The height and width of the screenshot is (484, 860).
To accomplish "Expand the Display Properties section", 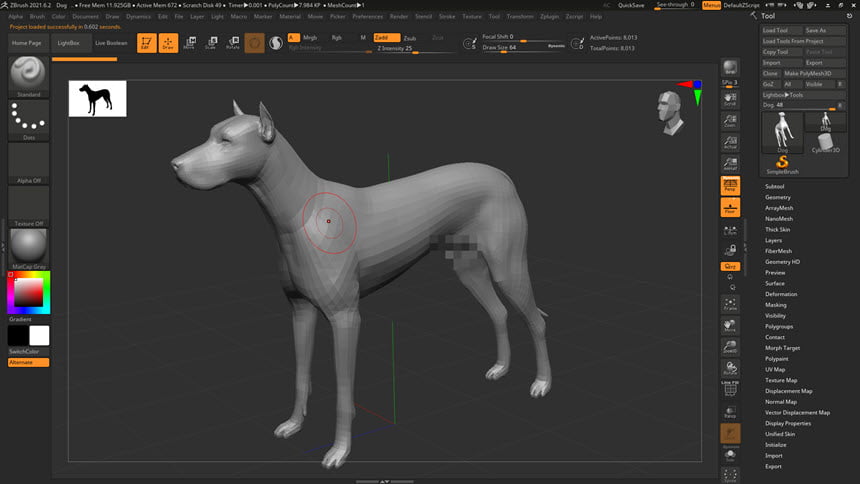I will (788, 423).
